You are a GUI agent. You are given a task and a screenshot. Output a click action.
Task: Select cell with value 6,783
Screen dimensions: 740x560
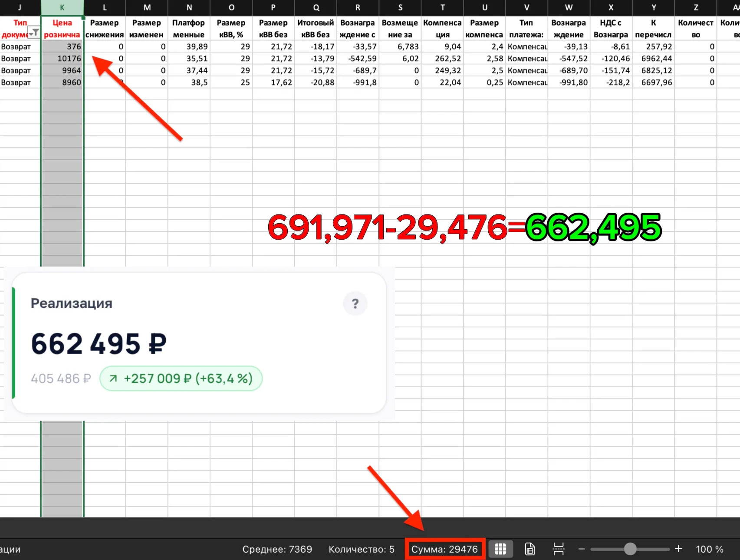coord(400,46)
